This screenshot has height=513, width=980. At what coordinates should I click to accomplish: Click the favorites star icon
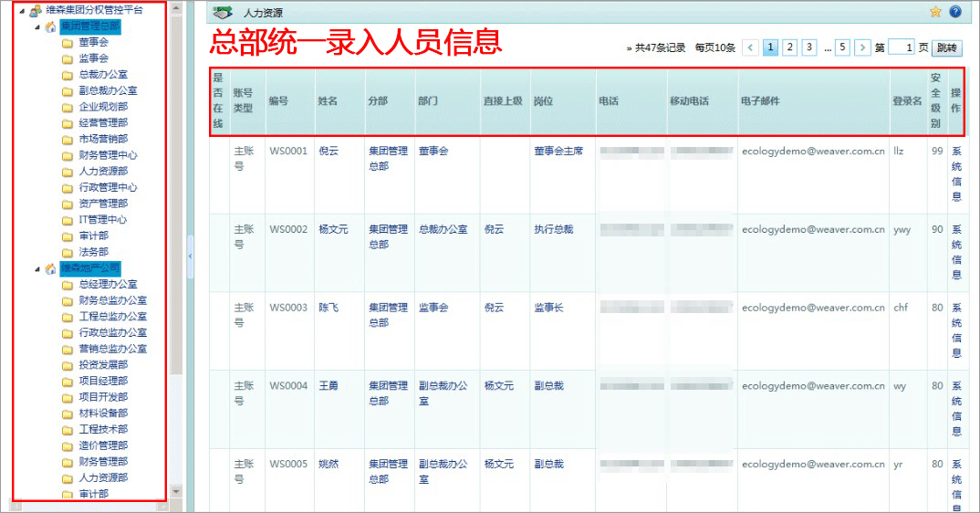coord(935,12)
